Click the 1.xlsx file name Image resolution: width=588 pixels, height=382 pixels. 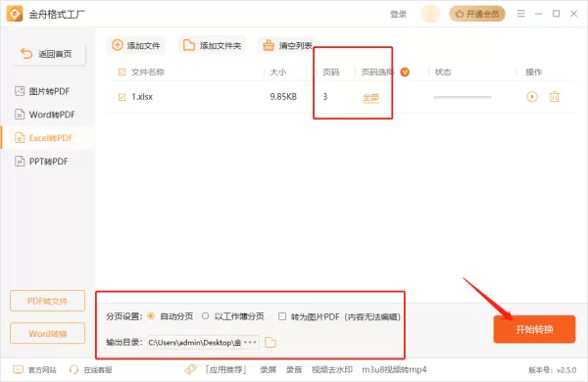tap(142, 97)
